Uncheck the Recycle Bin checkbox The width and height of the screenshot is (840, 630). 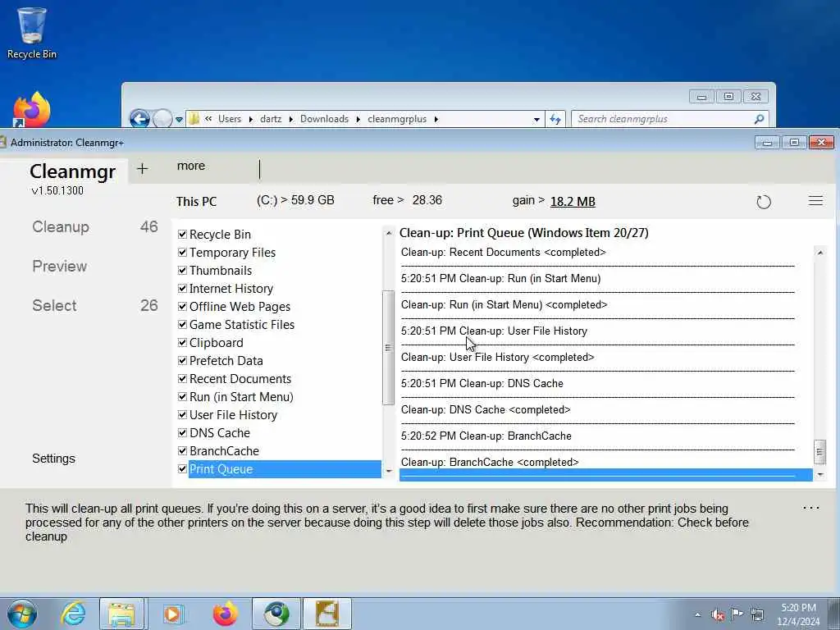point(182,234)
